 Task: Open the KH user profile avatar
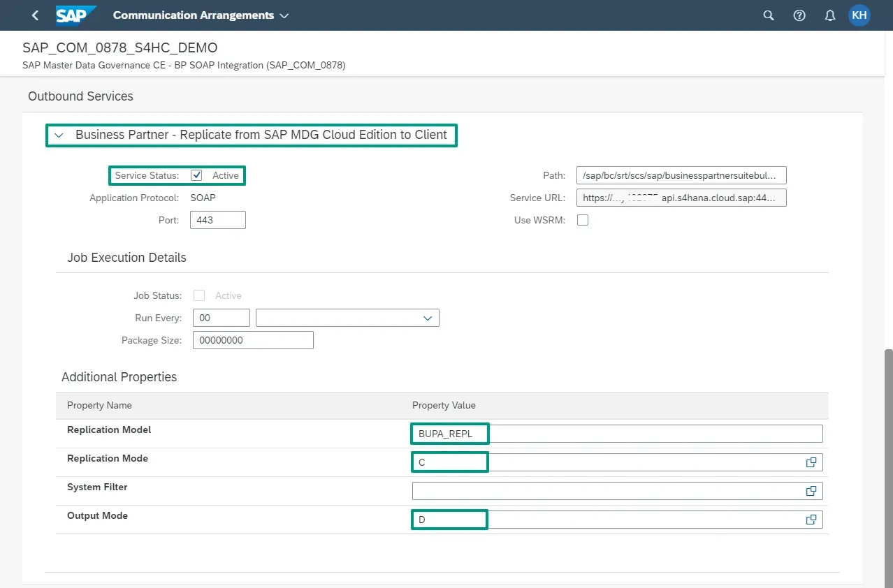tap(859, 15)
